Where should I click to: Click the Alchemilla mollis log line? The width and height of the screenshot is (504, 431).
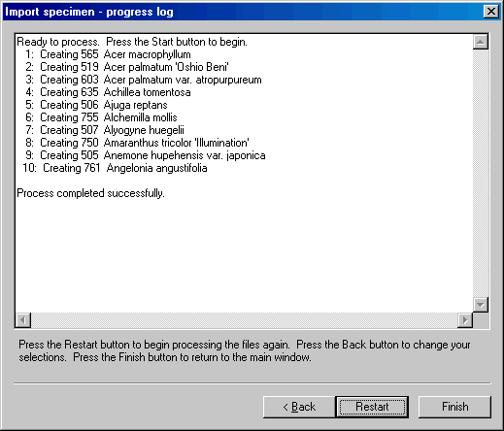point(101,117)
